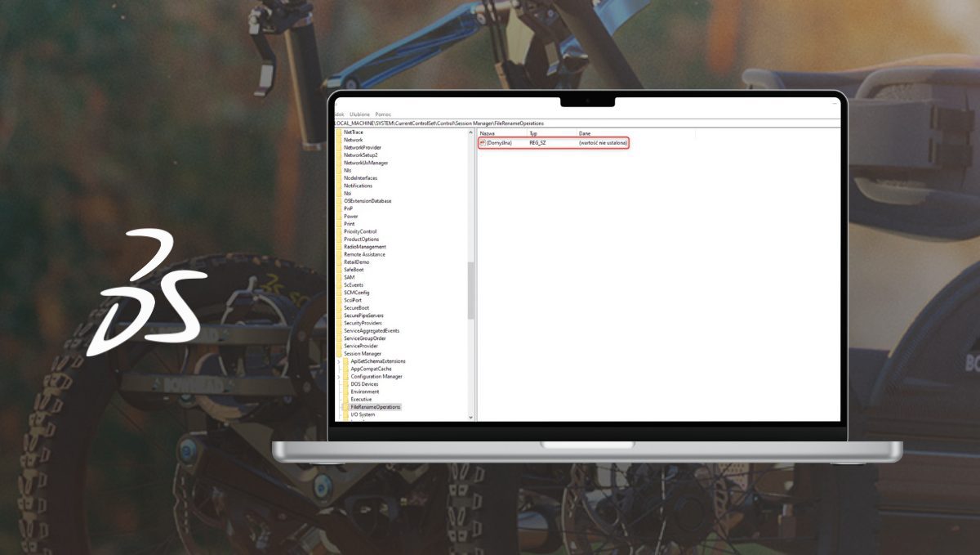Select the Executive subkey label
The width and height of the screenshot is (980, 555).
point(361,400)
